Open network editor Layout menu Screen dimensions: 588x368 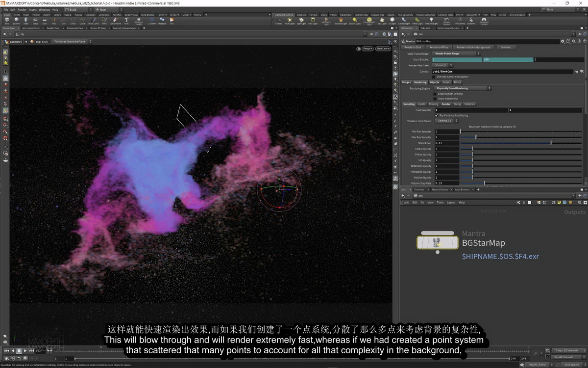tap(451, 202)
